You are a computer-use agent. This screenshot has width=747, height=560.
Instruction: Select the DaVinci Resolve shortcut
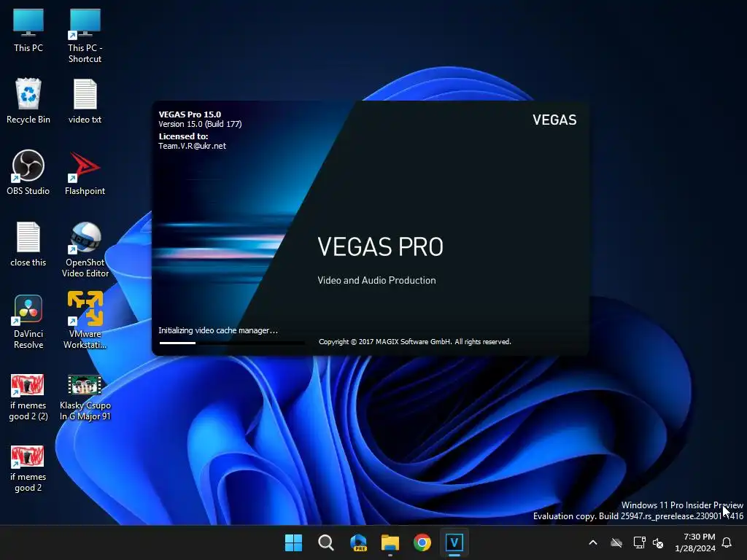[28, 321]
